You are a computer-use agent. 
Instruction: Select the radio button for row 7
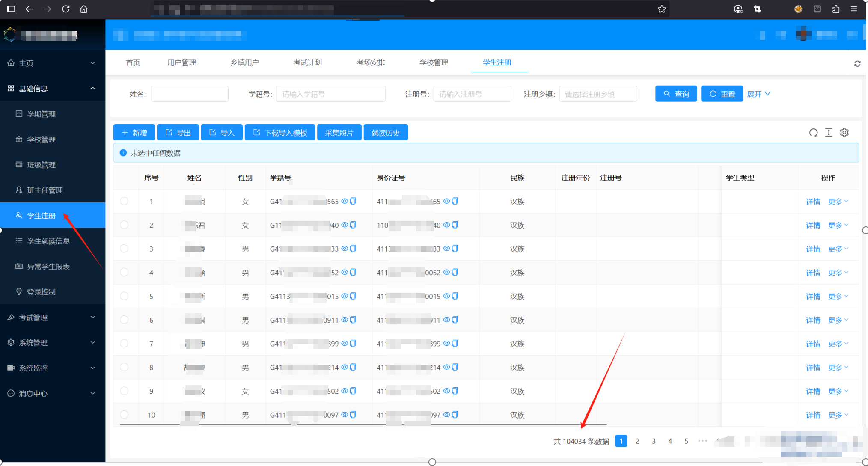pos(124,343)
